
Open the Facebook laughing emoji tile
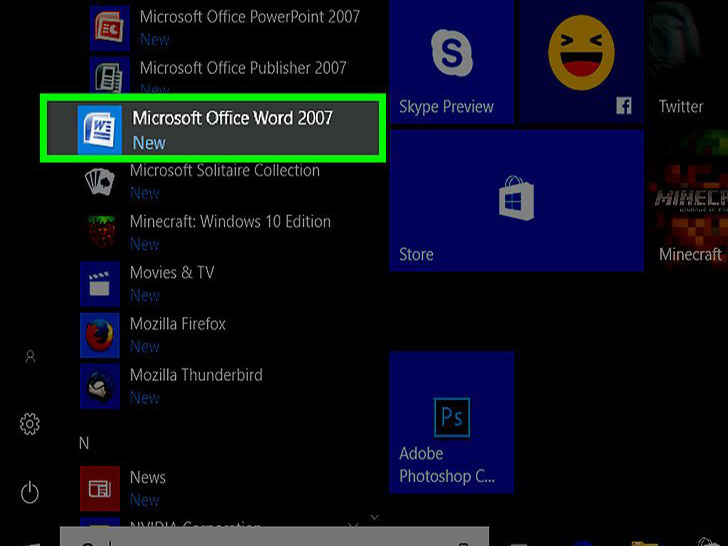tap(581, 62)
